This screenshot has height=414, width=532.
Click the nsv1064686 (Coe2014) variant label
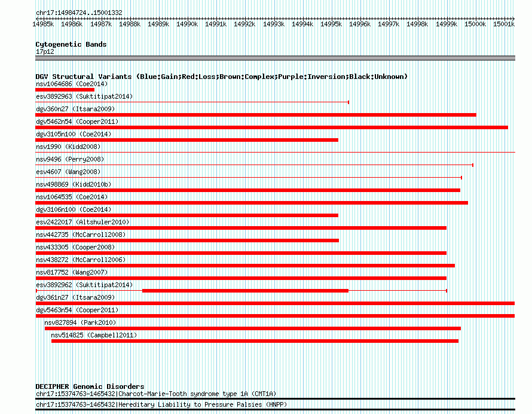tap(72, 84)
